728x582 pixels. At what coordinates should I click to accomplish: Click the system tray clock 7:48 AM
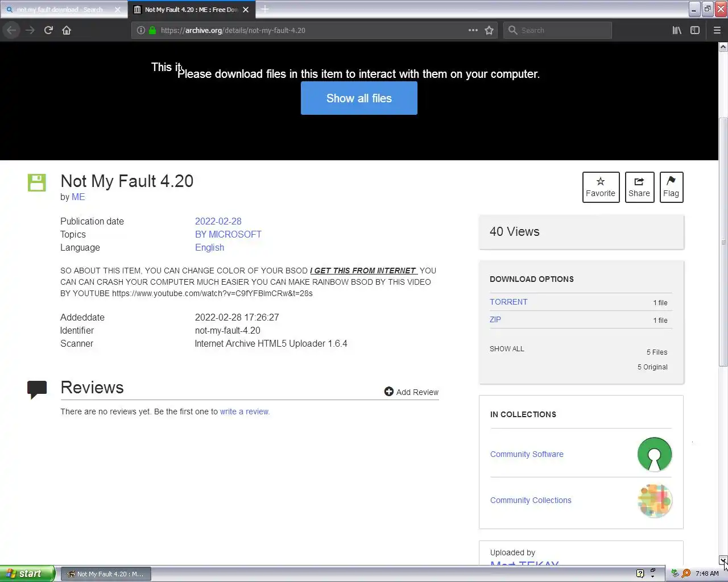pos(707,573)
